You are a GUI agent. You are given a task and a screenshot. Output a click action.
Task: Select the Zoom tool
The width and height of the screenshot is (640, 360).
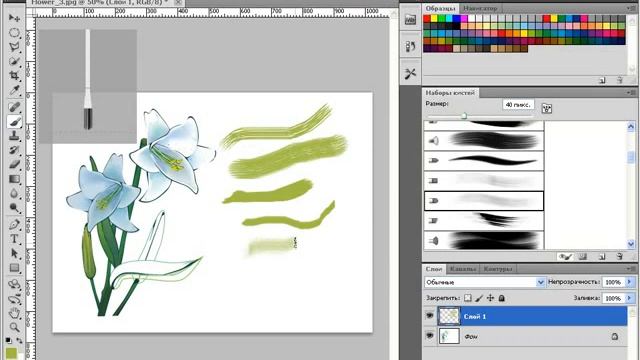coord(14,327)
